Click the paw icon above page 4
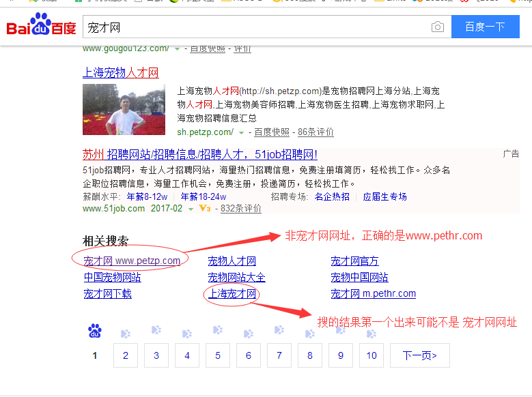The image size is (532, 397). pyautogui.click(x=187, y=334)
